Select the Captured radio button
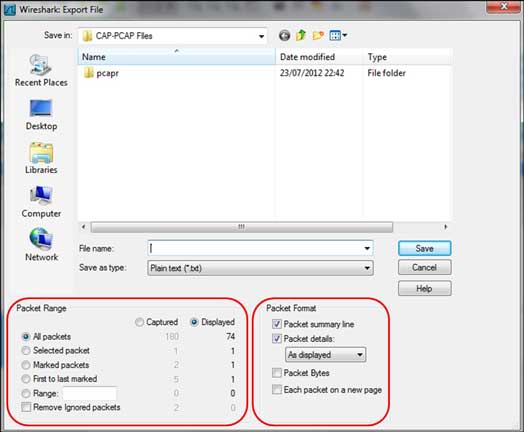This screenshot has width=524, height=432. 139,322
